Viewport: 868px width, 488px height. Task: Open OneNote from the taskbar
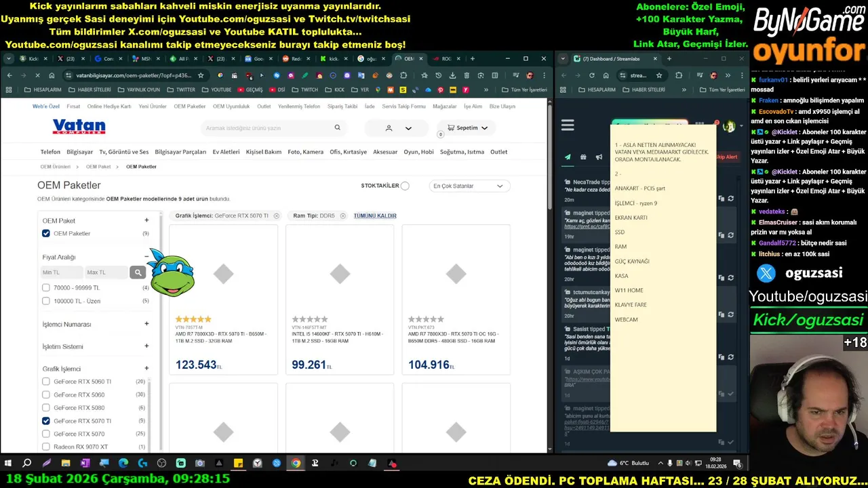[x=85, y=464]
